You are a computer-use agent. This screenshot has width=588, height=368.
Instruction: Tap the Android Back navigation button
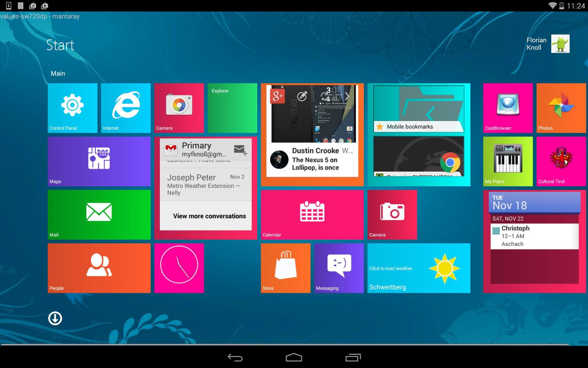[x=235, y=357]
